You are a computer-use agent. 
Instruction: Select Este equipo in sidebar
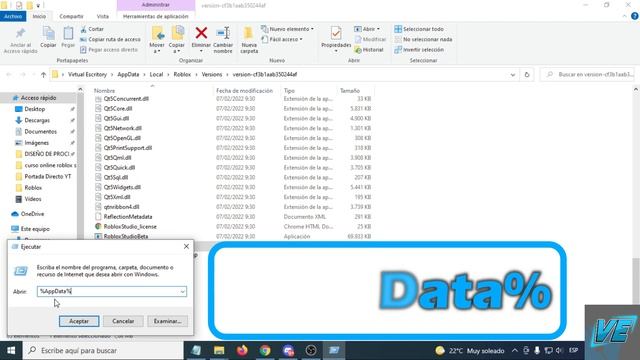[35, 229]
